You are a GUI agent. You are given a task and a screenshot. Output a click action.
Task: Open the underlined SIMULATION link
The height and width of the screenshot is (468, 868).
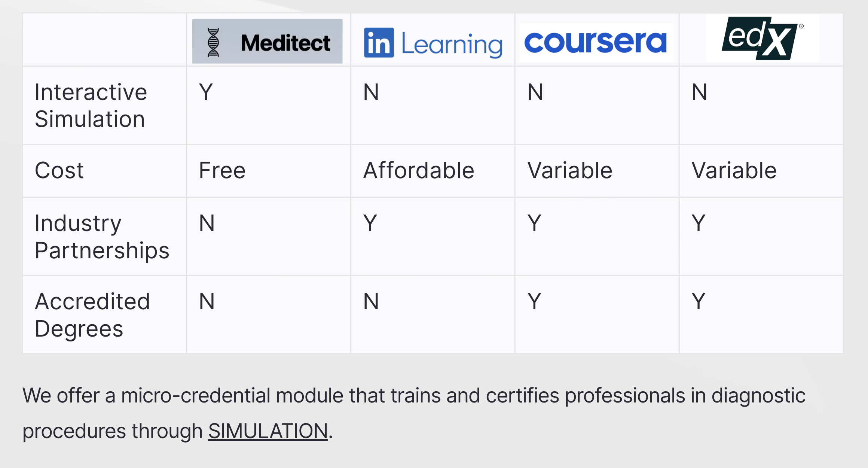[268, 431]
